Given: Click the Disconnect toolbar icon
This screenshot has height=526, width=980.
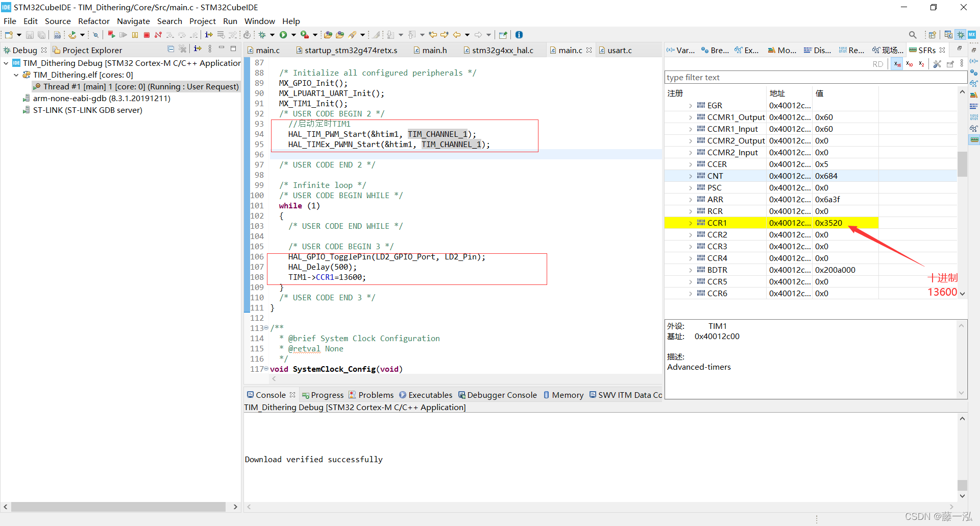Looking at the screenshot, I should (x=158, y=35).
